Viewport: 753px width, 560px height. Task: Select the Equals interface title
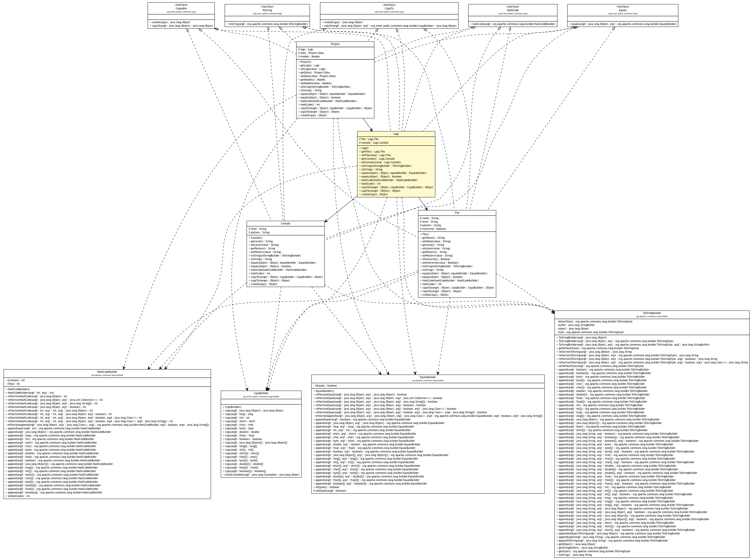622,10
